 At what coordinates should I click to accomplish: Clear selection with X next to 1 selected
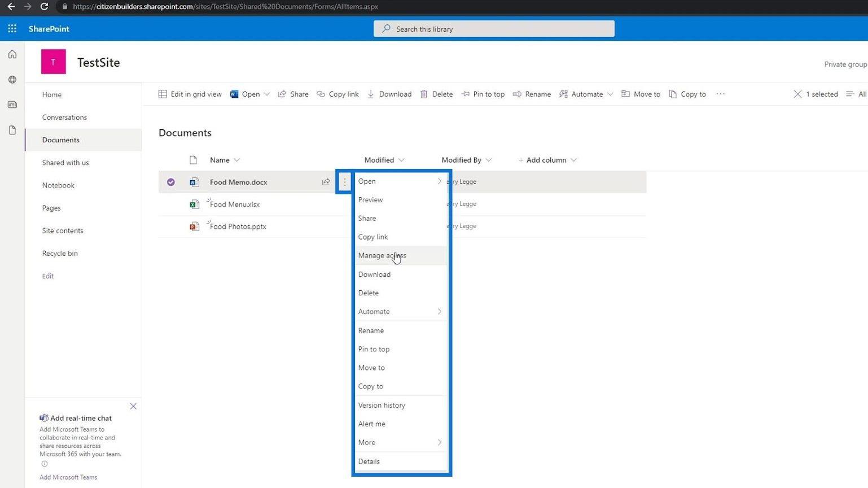pos(797,94)
